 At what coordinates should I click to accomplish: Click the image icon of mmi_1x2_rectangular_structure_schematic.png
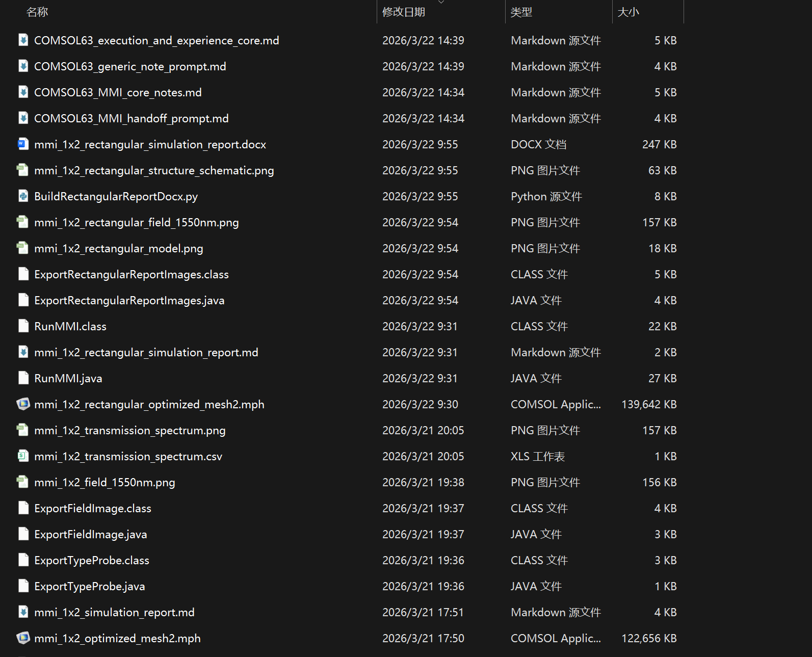[23, 170]
